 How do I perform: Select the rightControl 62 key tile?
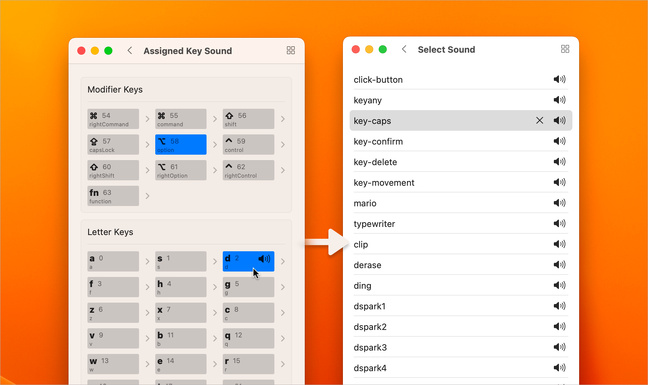(x=248, y=170)
